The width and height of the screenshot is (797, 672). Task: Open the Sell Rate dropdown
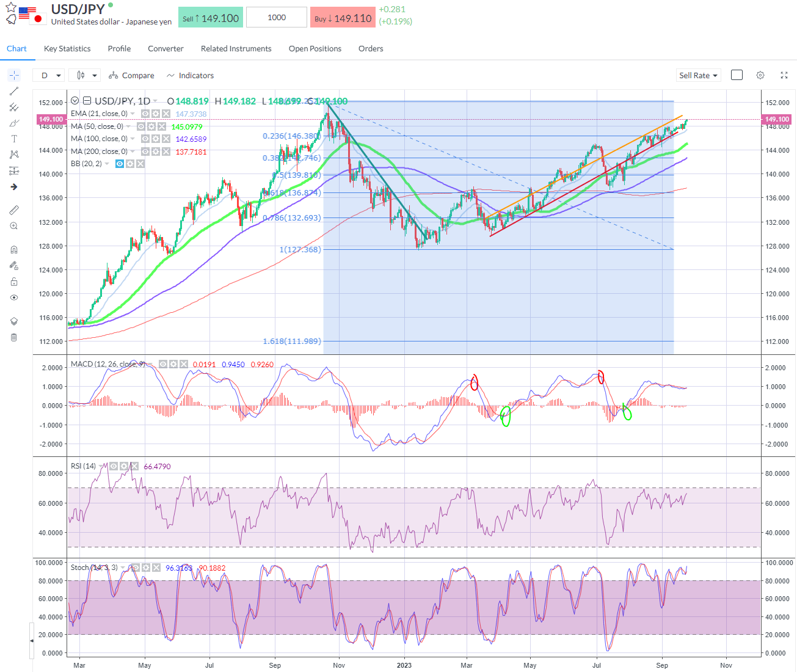(697, 75)
